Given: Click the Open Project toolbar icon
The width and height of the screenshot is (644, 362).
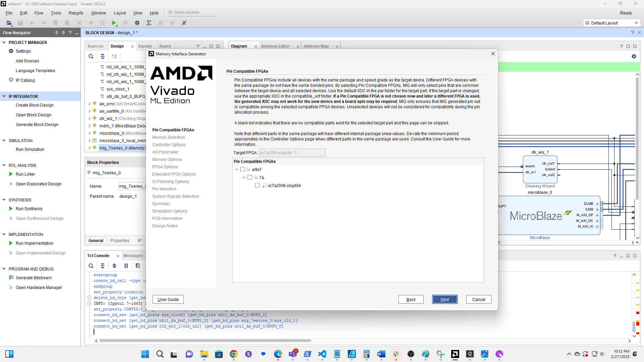Looking at the screenshot, I should (9, 23).
